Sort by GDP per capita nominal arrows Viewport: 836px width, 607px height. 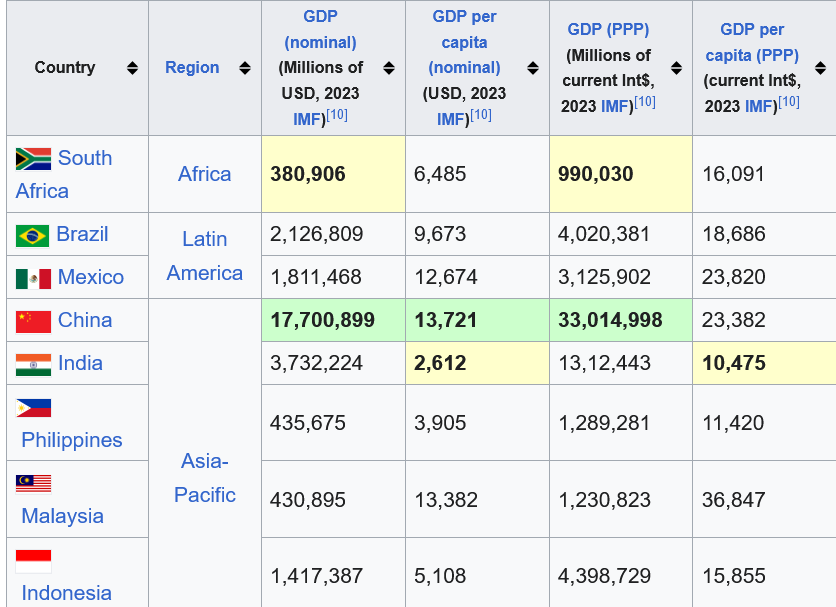click(533, 68)
